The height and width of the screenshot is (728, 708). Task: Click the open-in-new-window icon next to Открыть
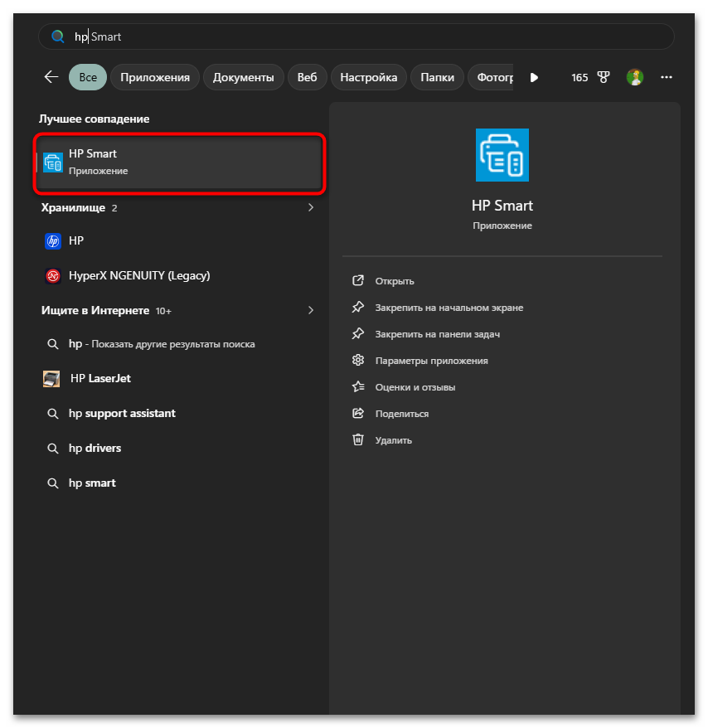[358, 280]
